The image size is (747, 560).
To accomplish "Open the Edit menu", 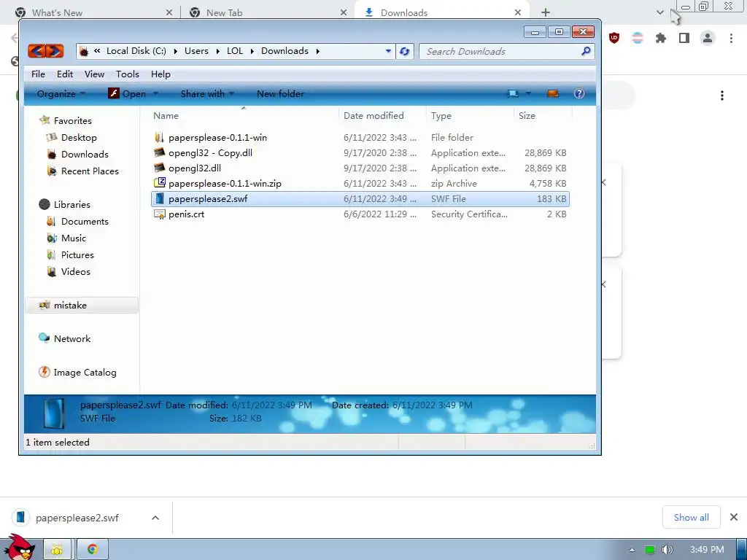I will [65, 74].
